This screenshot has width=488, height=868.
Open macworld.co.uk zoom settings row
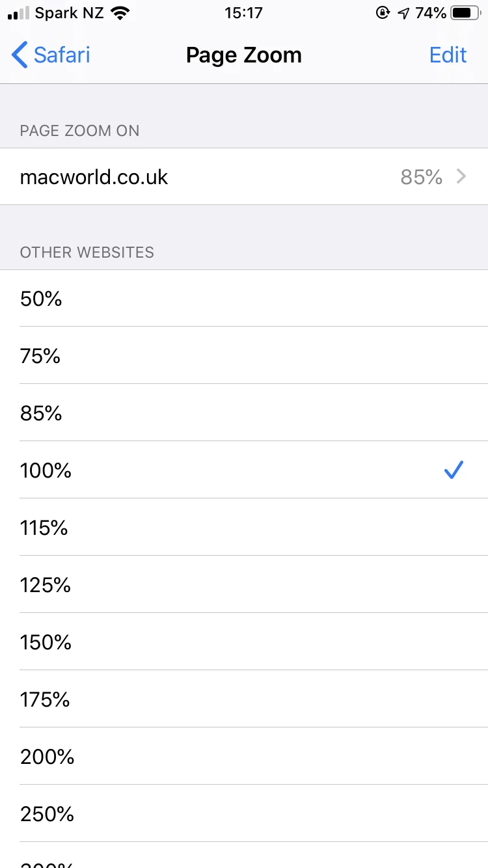coord(244,176)
